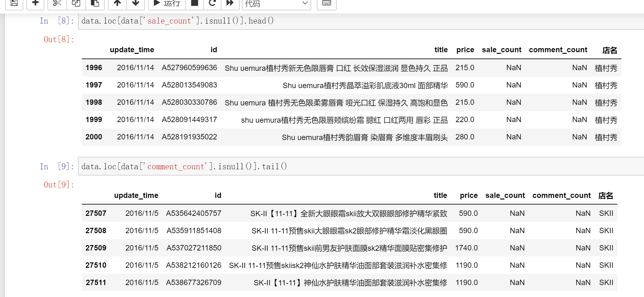This screenshot has width=644, height=297.
Task: Click id cell A535642405757
Action: (x=194, y=214)
